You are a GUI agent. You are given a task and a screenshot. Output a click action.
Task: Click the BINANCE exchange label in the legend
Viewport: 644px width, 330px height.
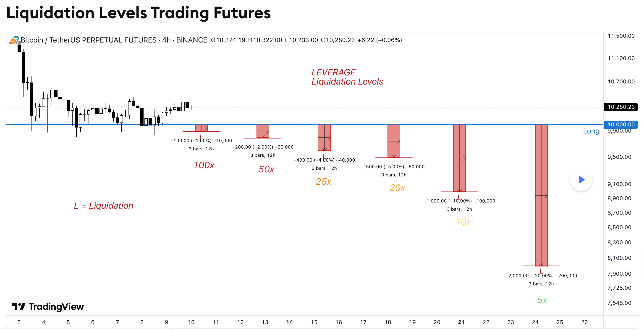191,40
